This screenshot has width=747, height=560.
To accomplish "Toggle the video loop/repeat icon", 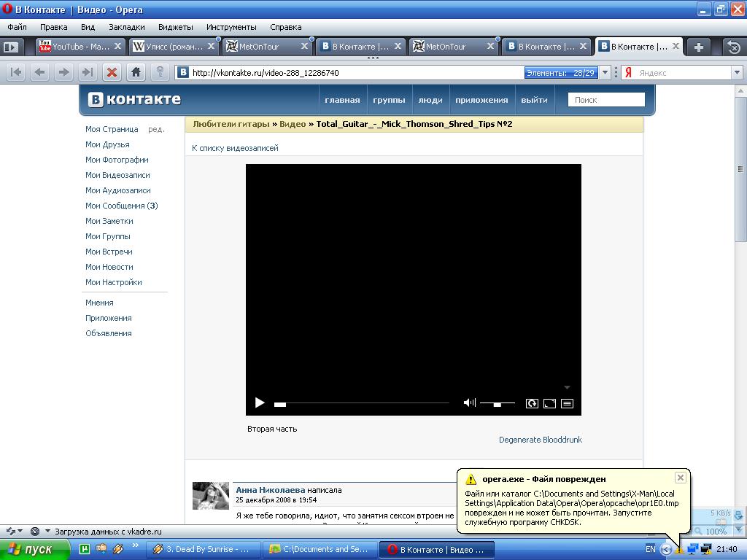I will click(x=532, y=403).
